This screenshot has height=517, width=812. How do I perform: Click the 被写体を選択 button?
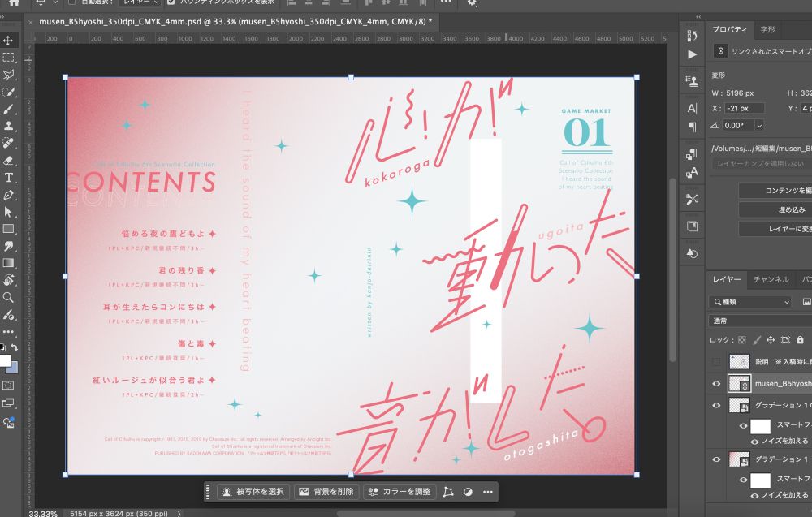pyautogui.click(x=253, y=492)
